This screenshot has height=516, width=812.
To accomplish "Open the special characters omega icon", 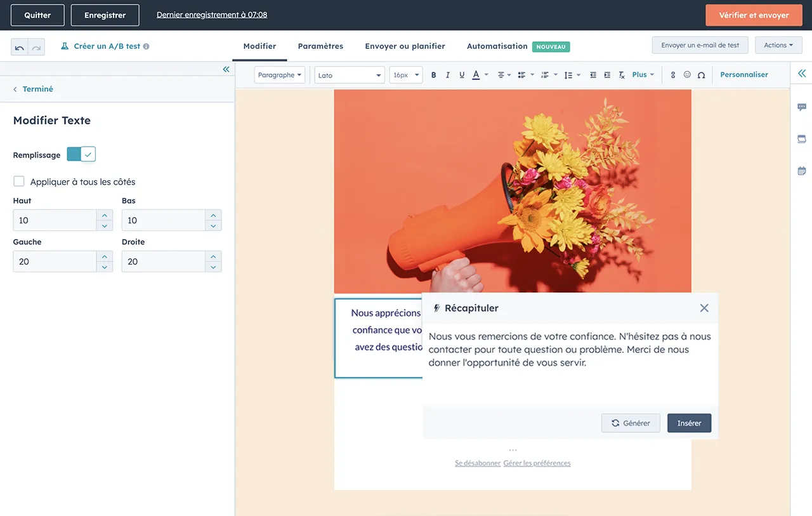I will tap(701, 75).
